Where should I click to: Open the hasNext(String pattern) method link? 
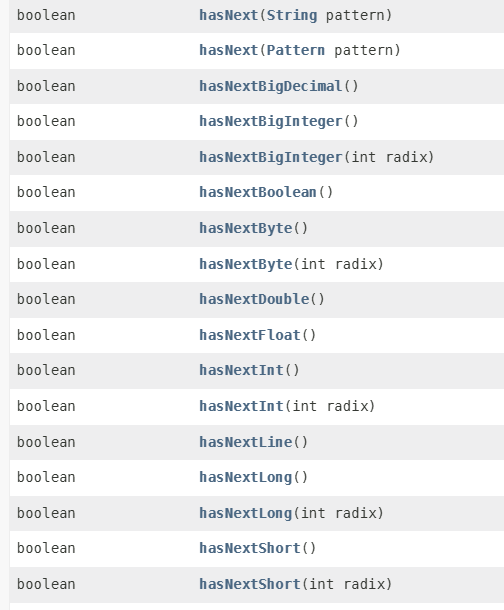coord(228,15)
